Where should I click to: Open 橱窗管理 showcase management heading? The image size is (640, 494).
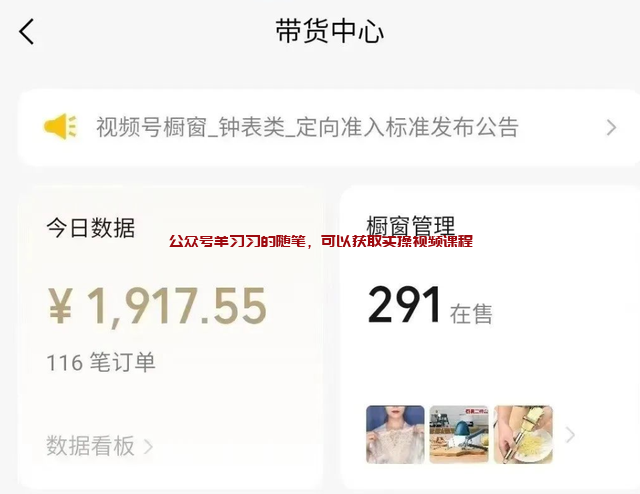[x=410, y=225]
